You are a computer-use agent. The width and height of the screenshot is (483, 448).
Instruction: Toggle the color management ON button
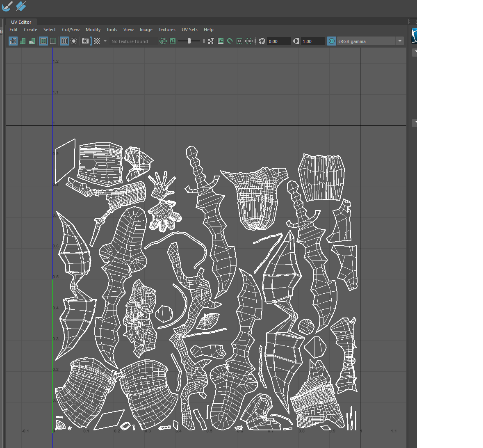click(x=332, y=41)
